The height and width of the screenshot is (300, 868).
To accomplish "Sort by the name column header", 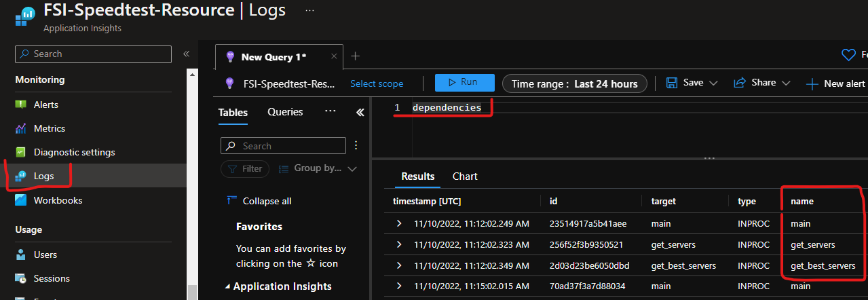I will click(x=801, y=202).
